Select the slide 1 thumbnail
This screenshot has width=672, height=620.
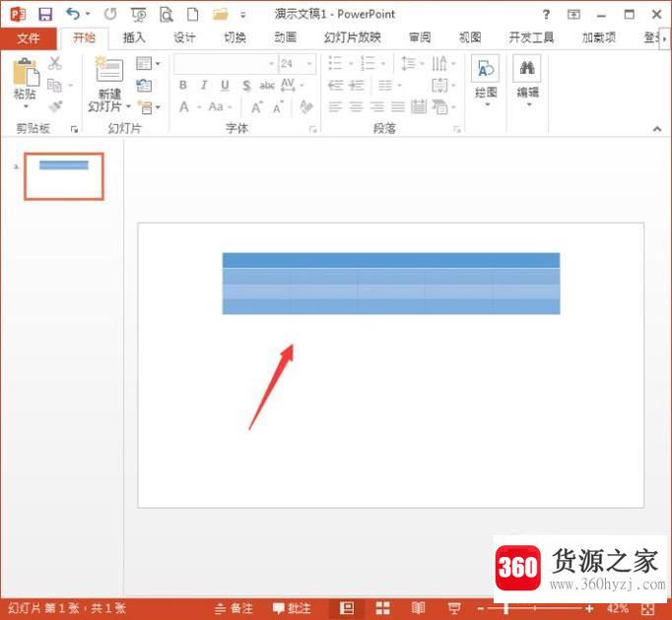pos(64,176)
